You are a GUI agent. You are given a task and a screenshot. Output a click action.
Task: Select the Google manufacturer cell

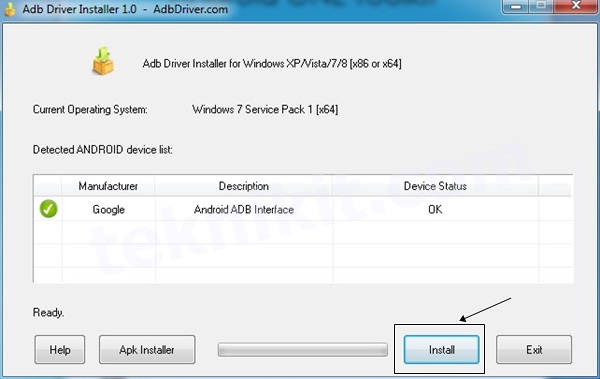click(x=109, y=209)
